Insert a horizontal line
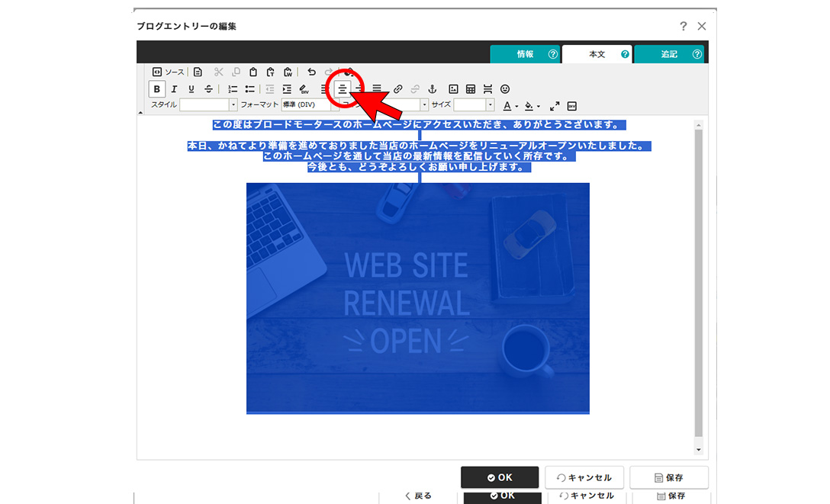830x504 pixels. pos(487,89)
